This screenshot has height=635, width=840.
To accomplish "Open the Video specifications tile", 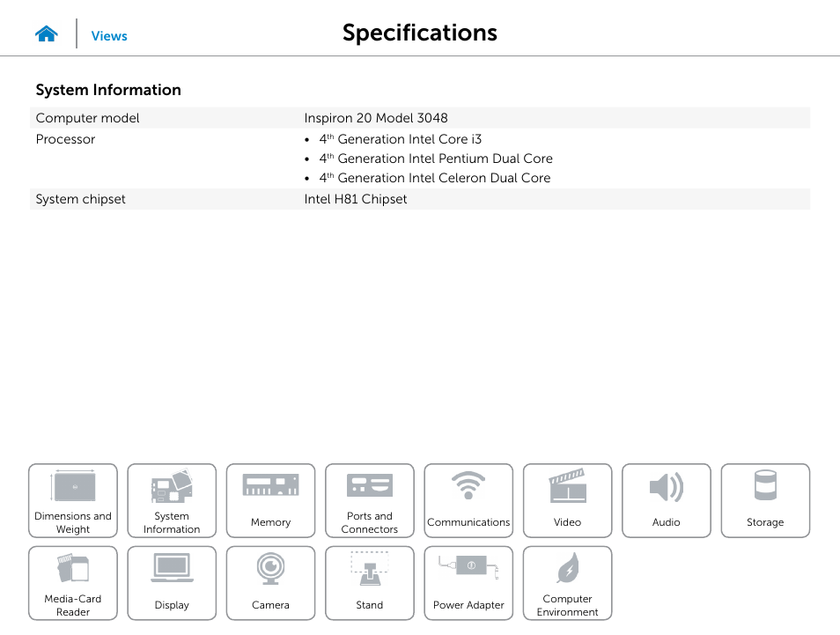I will coord(567,500).
